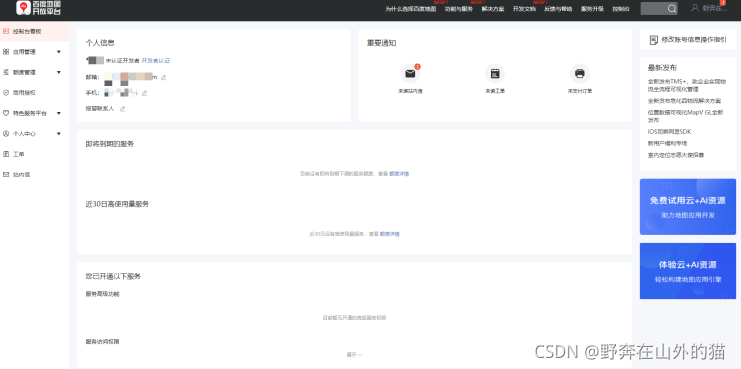Image resolution: width=741 pixels, height=369 pixels.
Task: Click the 您已开通以下服务 heading
Action: pyautogui.click(x=113, y=276)
